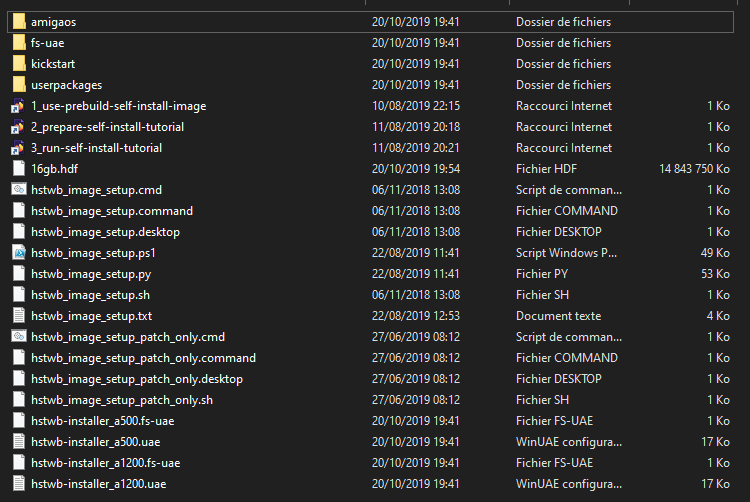Click the date 22/08/2019 12:53

point(416,316)
